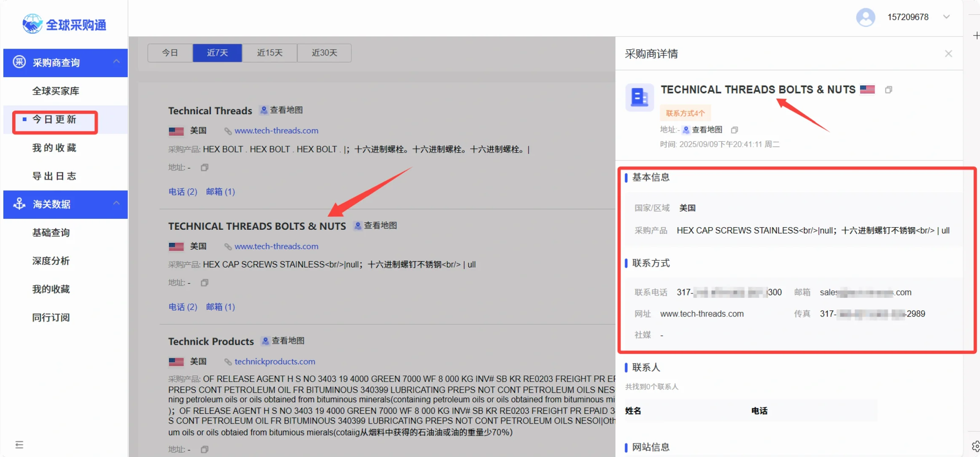
Task: Open the technickproducts.com website link
Action: tap(274, 362)
